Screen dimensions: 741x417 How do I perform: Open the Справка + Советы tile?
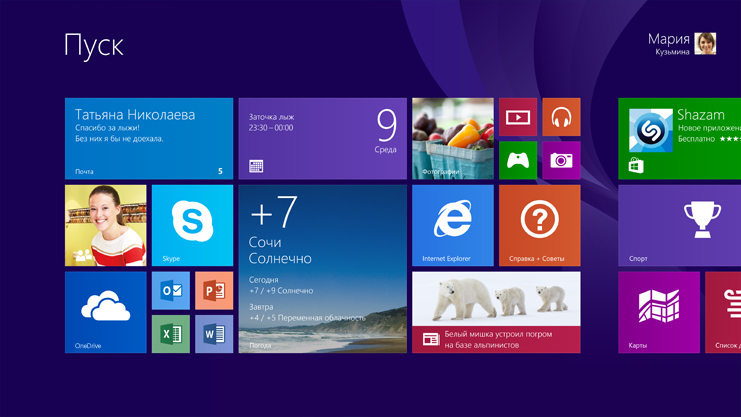point(540,226)
